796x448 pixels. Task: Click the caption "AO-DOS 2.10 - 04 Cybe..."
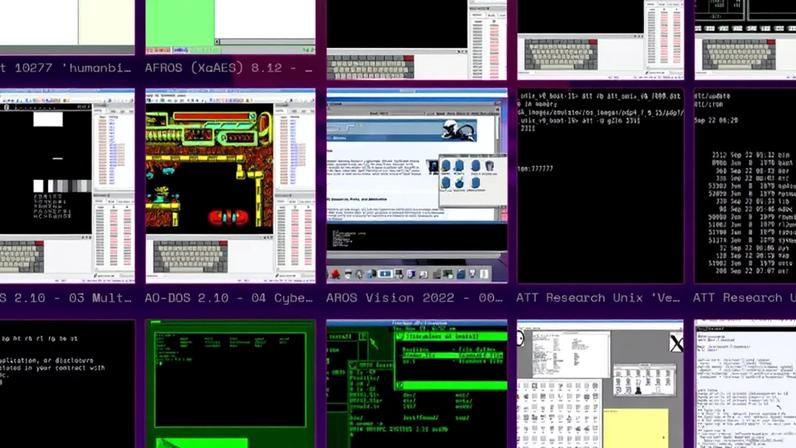point(229,298)
